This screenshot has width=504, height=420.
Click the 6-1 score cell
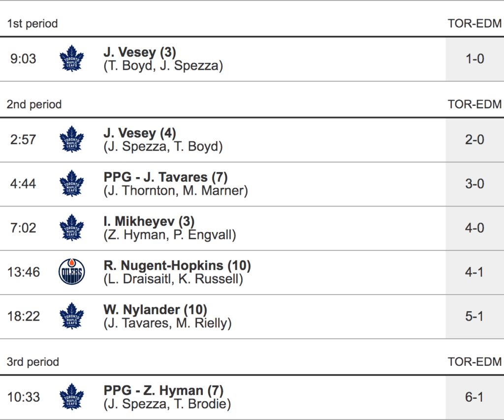tap(474, 397)
